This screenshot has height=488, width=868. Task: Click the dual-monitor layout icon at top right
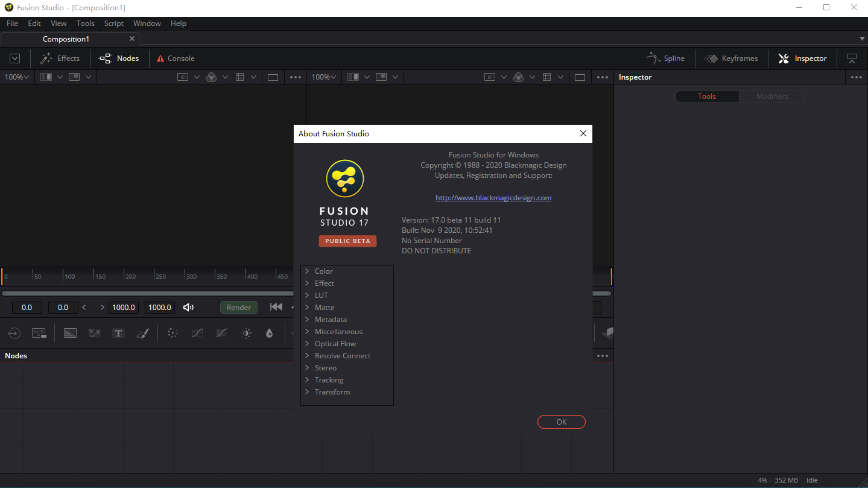tap(852, 59)
